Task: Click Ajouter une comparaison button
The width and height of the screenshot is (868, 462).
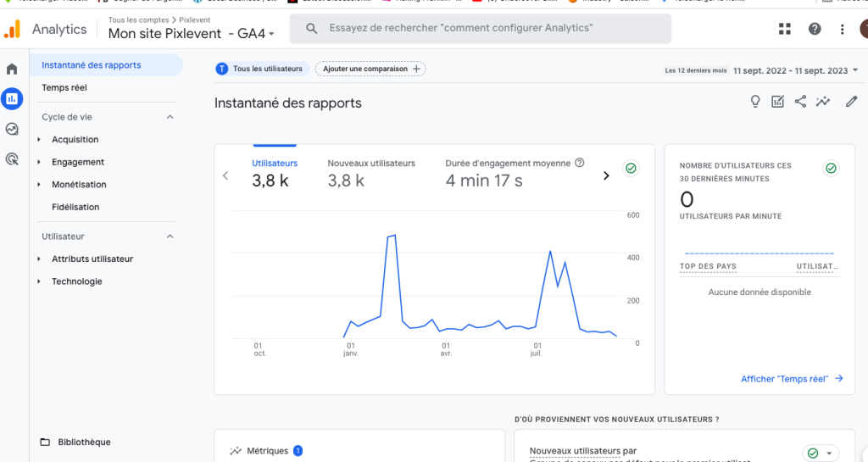Action: [x=370, y=69]
